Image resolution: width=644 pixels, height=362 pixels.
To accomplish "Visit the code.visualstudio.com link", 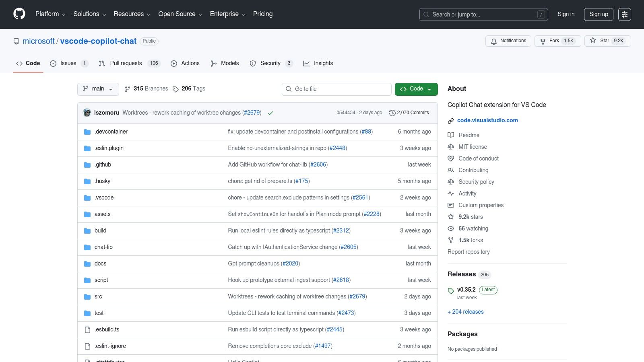I will click(x=487, y=120).
